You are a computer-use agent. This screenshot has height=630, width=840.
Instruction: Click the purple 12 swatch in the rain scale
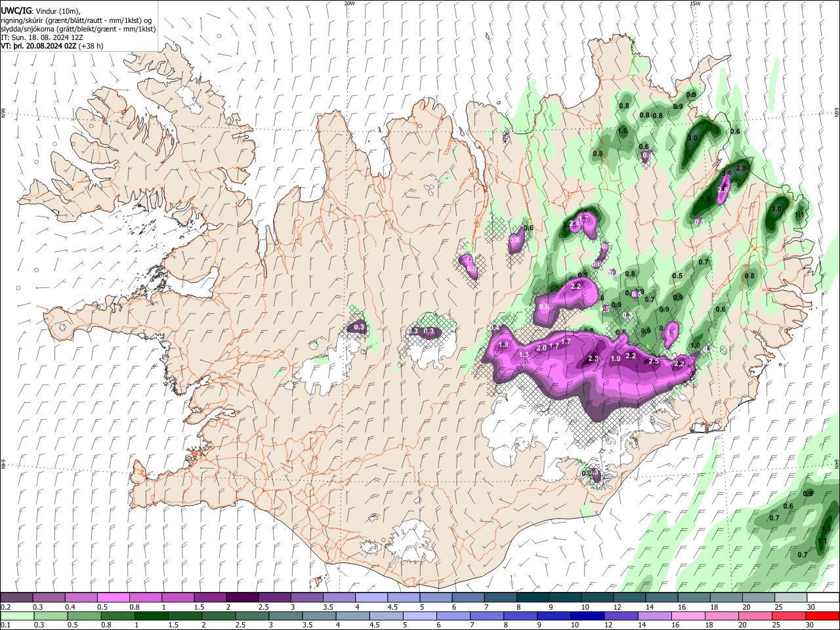pos(621,616)
